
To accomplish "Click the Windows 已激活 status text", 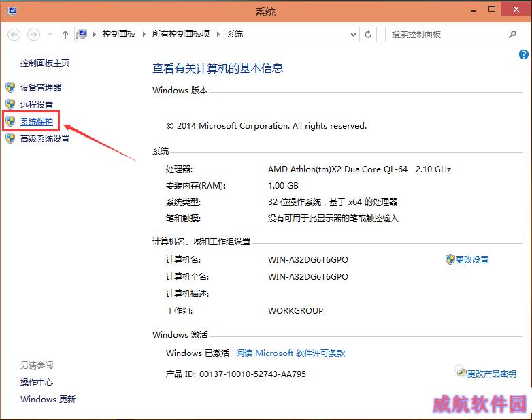I will [197, 353].
